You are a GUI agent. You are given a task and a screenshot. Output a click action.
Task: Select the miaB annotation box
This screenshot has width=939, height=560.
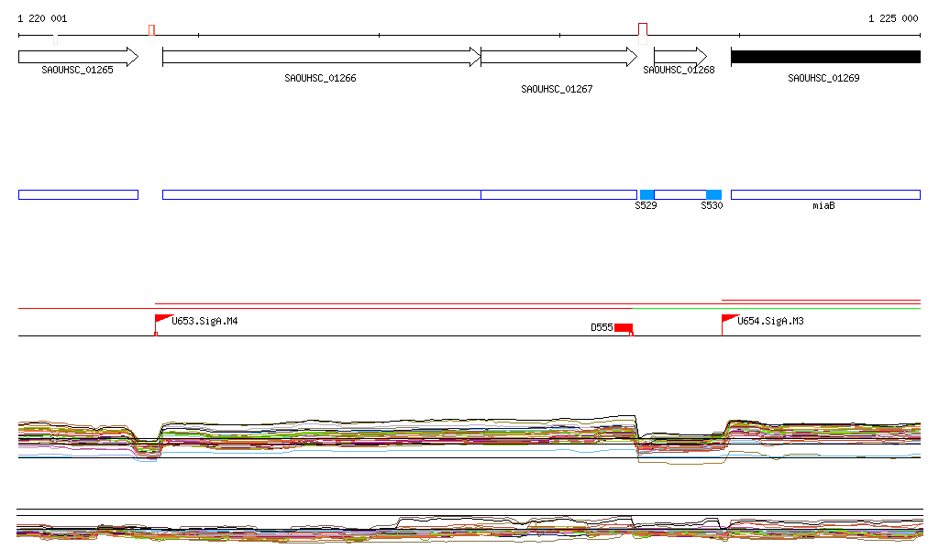824,194
